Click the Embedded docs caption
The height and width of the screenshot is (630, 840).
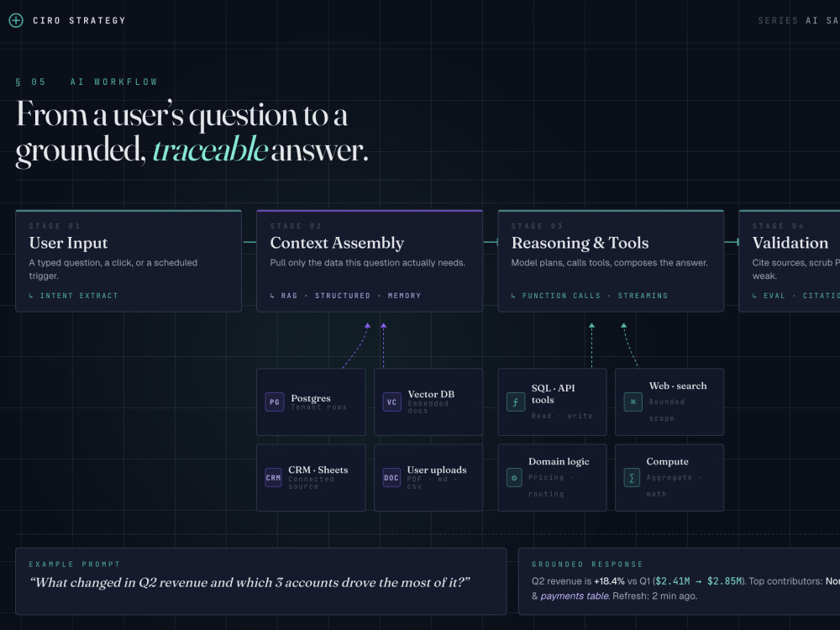[428, 407]
